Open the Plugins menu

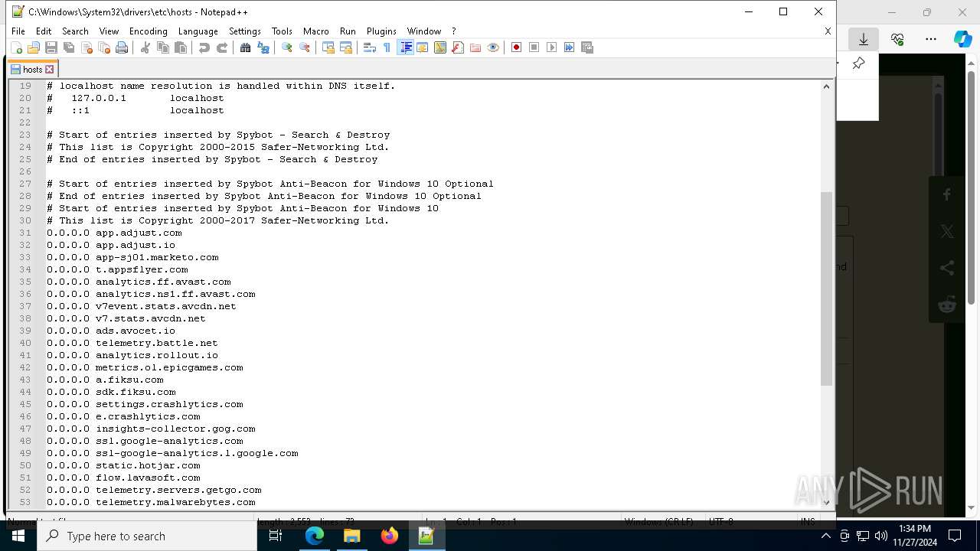click(x=381, y=31)
